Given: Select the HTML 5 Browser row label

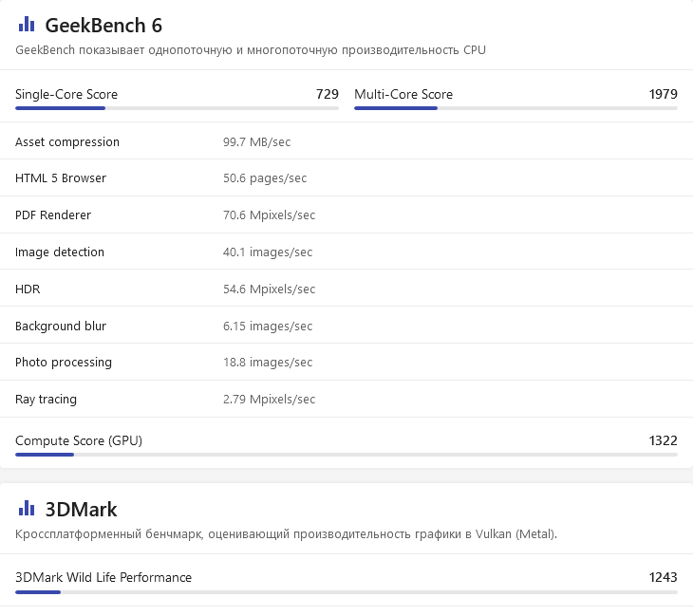Looking at the screenshot, I should coord(61,178).
